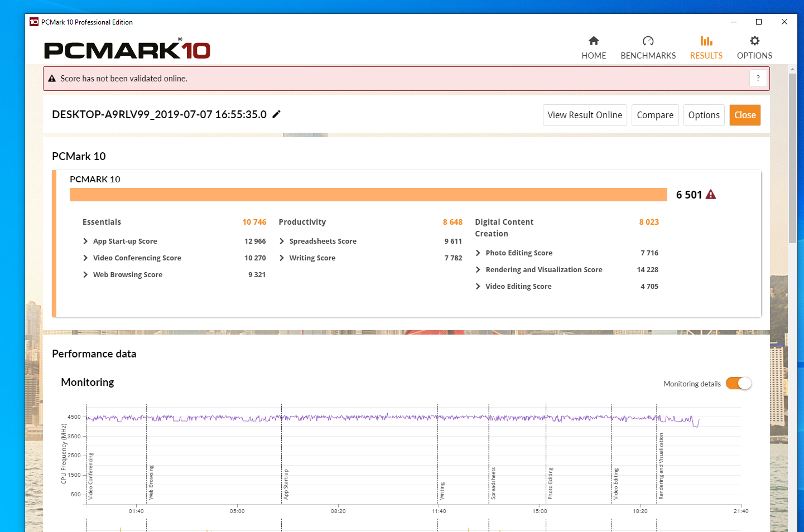Expand Video Conferencing Score details
804x532 pixels.
pyautogui.click(x=85, y=258)
